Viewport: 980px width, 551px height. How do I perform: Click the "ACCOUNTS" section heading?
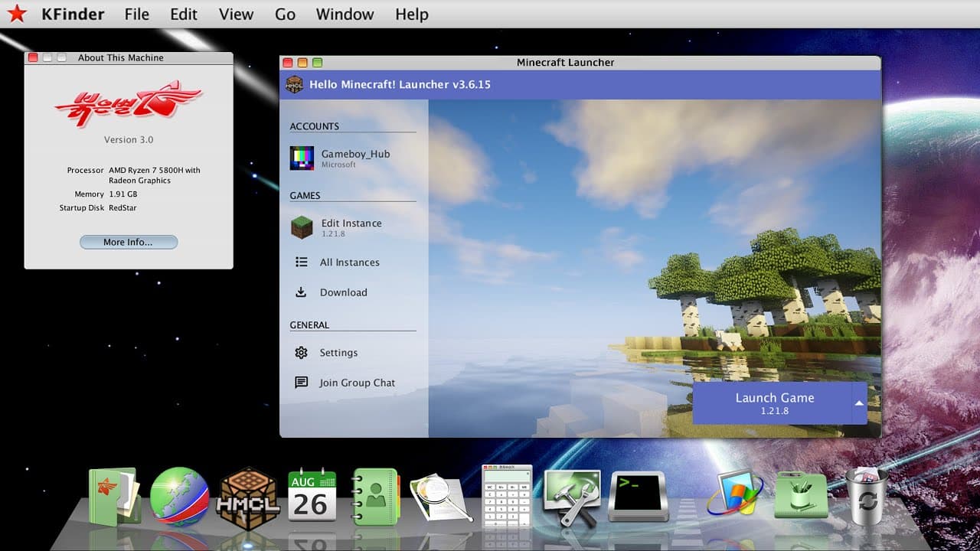[314, 126]
